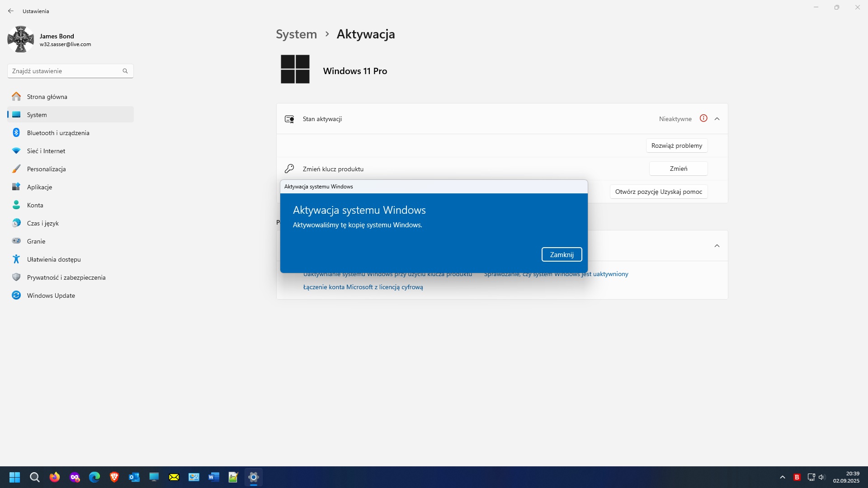868x488 pixels.
Task: Click the magnifier icon in the settings search box
Action: click(125, 71)
